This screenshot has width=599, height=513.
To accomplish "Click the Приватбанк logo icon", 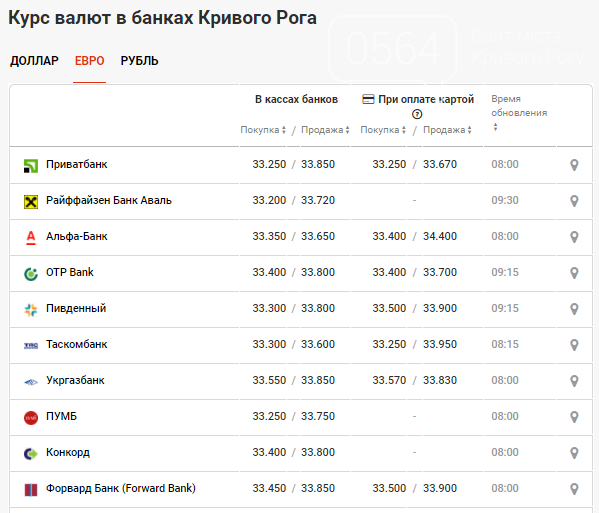I will [x=31, y=166].
